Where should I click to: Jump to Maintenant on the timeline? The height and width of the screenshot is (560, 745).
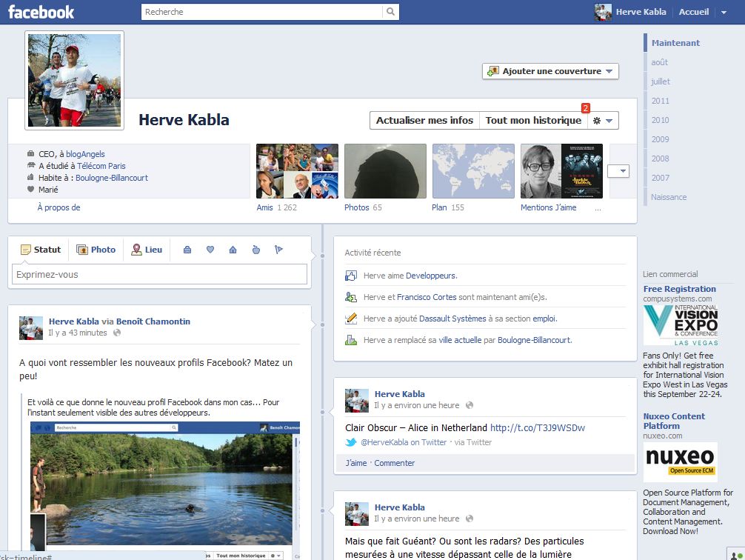click(675, 43)
